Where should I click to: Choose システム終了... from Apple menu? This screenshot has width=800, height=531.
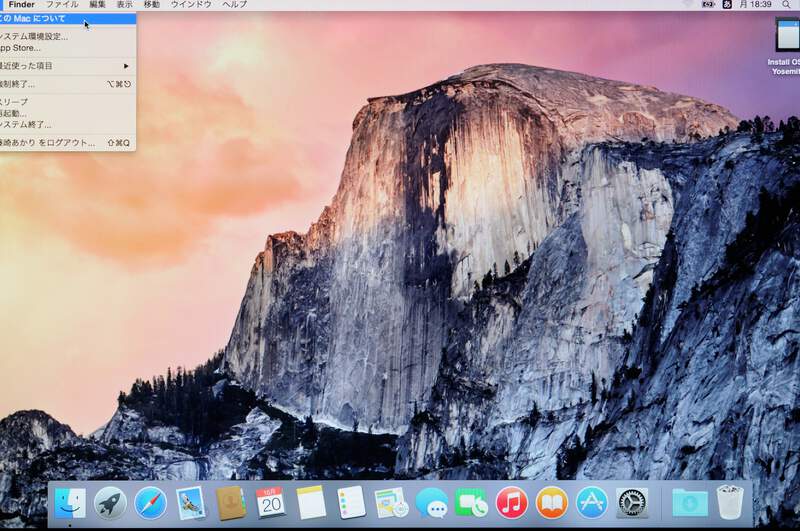tap(68, 124)
